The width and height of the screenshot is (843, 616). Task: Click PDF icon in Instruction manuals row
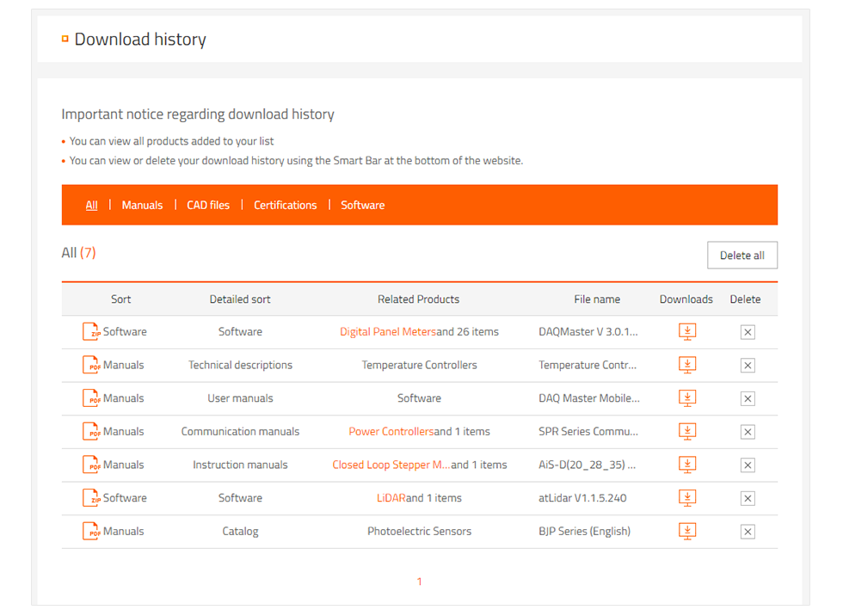(x=91, y=465)
